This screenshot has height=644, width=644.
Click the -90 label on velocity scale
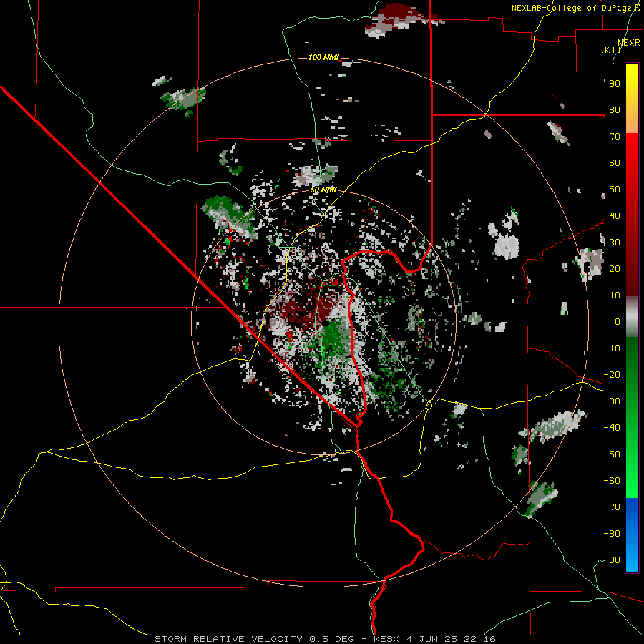pyautogui.click(x=612, y=560)
